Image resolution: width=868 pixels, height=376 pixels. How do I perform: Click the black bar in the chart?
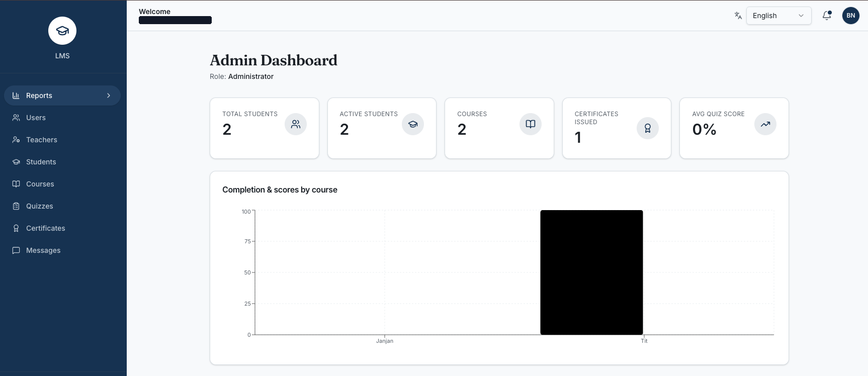[591, 272]
